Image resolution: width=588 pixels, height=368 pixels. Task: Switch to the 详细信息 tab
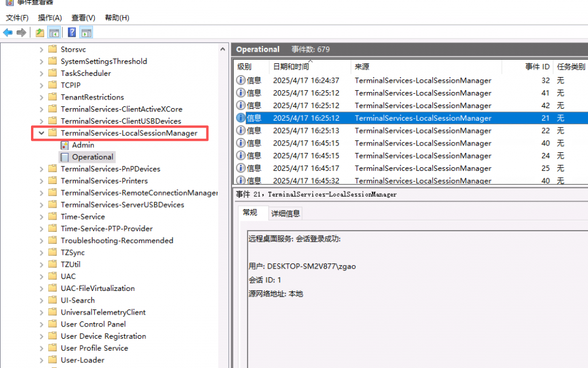click(x=285, y=213)
